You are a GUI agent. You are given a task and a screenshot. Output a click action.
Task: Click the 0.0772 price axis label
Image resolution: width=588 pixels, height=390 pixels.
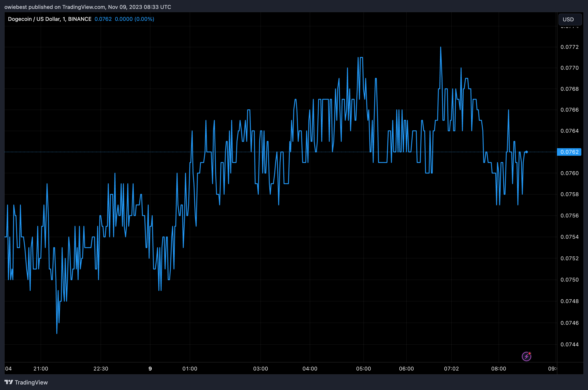[570, 47]
